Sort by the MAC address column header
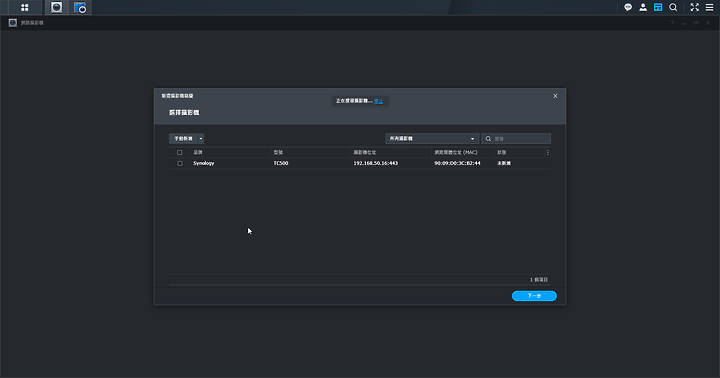Screen dimensions: 720x378 tap(462, 152)
